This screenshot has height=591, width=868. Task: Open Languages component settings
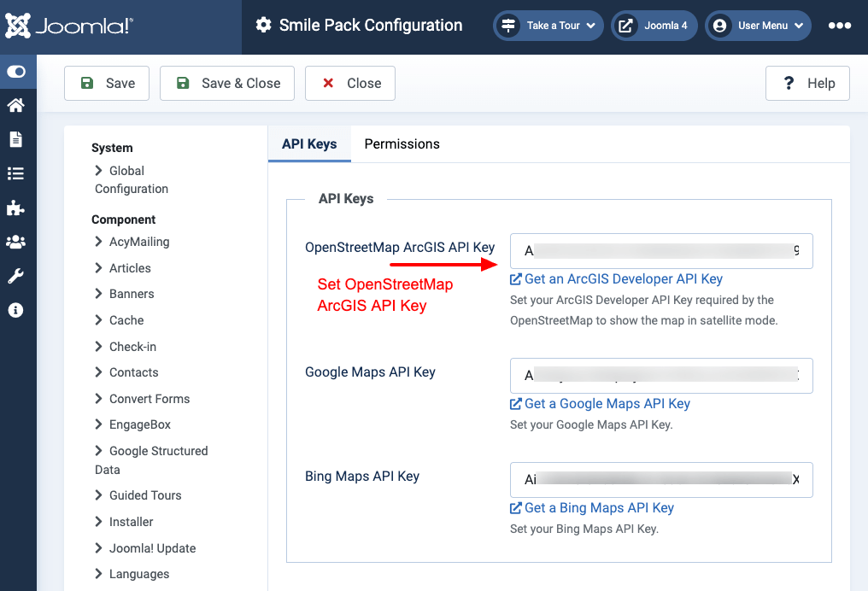coord(132,575)
